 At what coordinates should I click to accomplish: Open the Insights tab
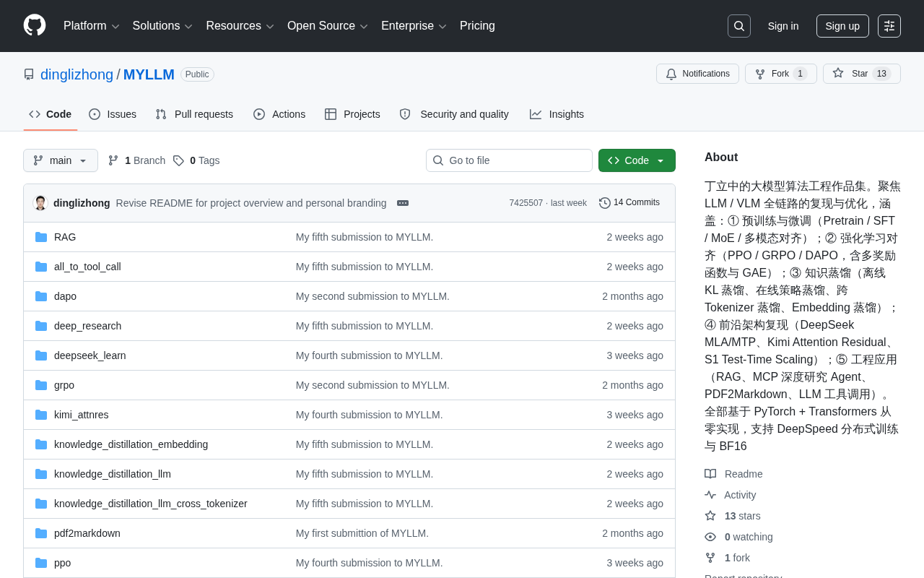click(x=557, y=114)
